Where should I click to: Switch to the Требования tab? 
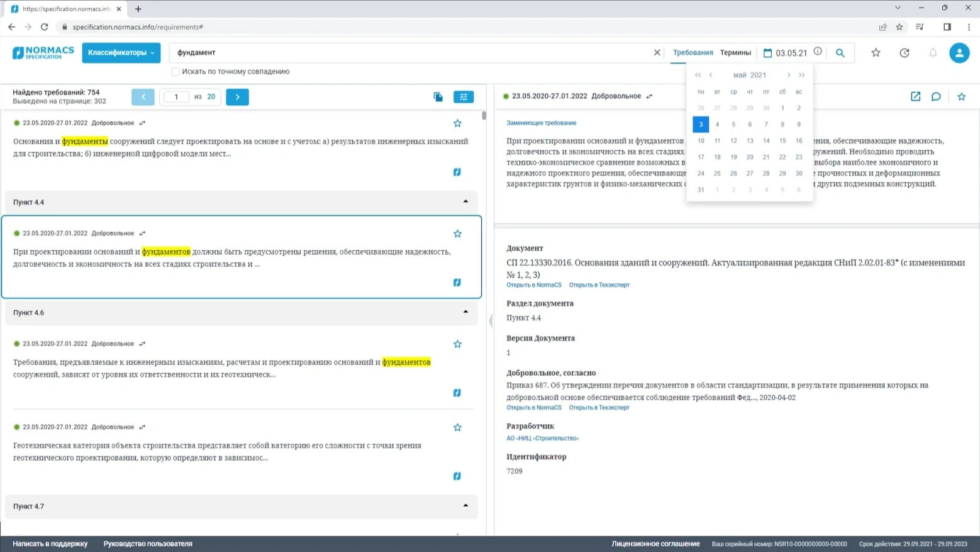693,53
